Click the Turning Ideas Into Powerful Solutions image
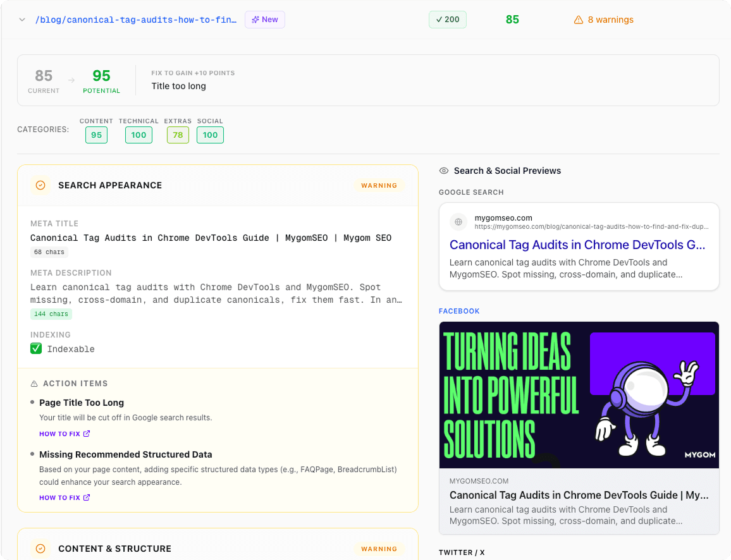731x560 pixels. coord(579,394)
